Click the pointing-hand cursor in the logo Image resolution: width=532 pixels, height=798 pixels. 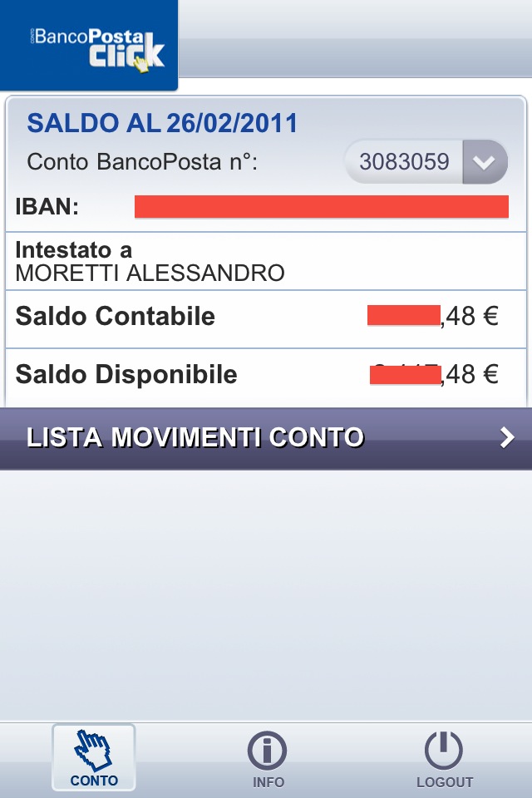tap(141, 64)
